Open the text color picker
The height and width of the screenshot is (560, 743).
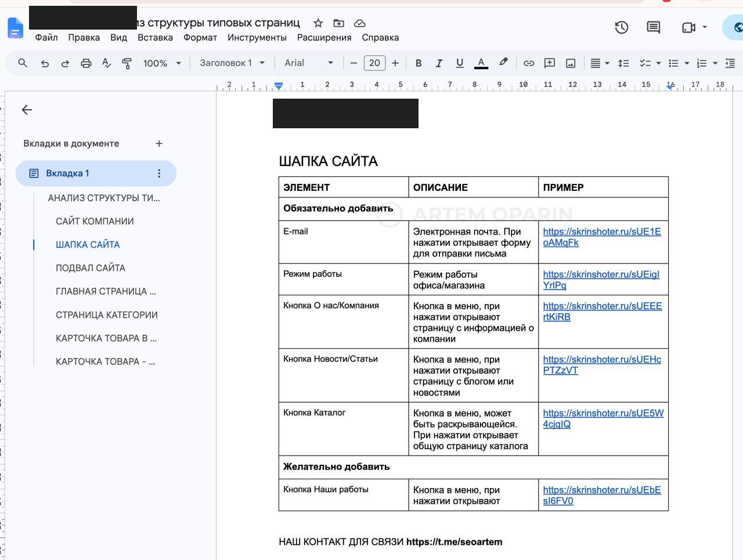coord(481,63)
